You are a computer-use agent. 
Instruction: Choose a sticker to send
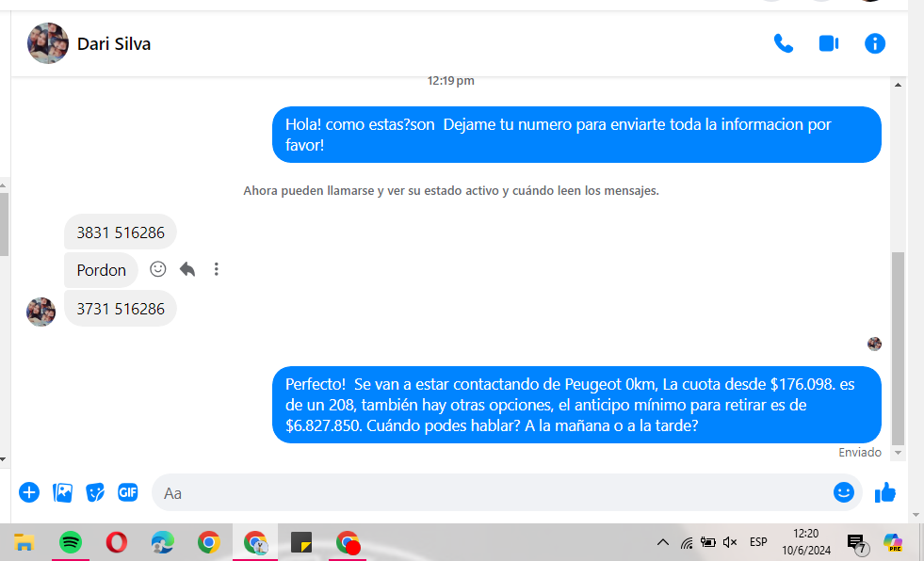coord(95,492)
